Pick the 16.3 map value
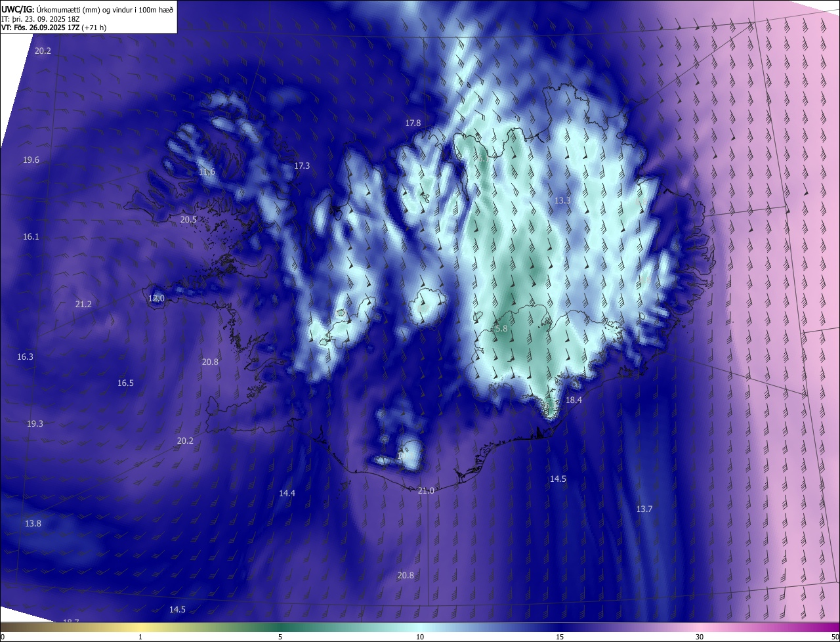This screenshot has height=642, width=840. click(x=25, y=356)
